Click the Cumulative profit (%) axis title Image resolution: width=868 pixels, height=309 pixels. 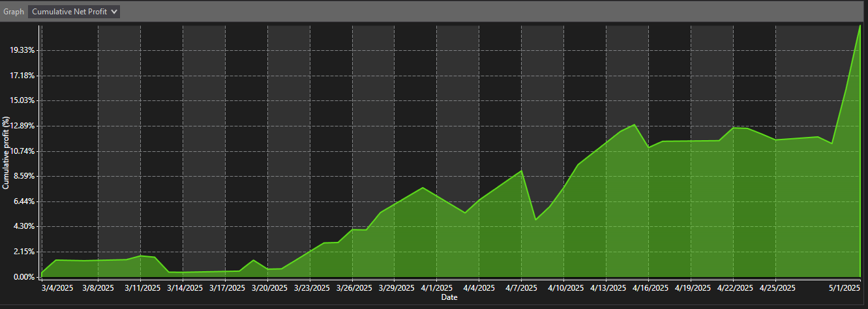pos(6,153)
